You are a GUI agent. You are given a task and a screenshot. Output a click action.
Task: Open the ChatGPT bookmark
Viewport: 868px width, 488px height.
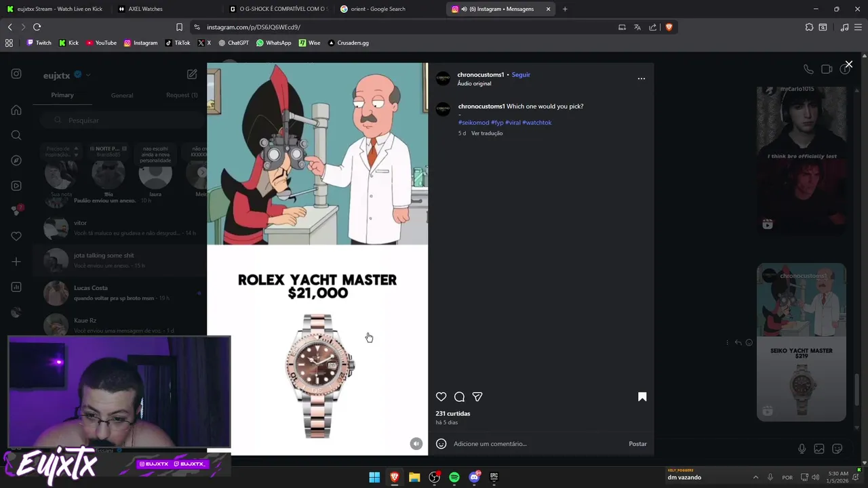pos(233,43)
